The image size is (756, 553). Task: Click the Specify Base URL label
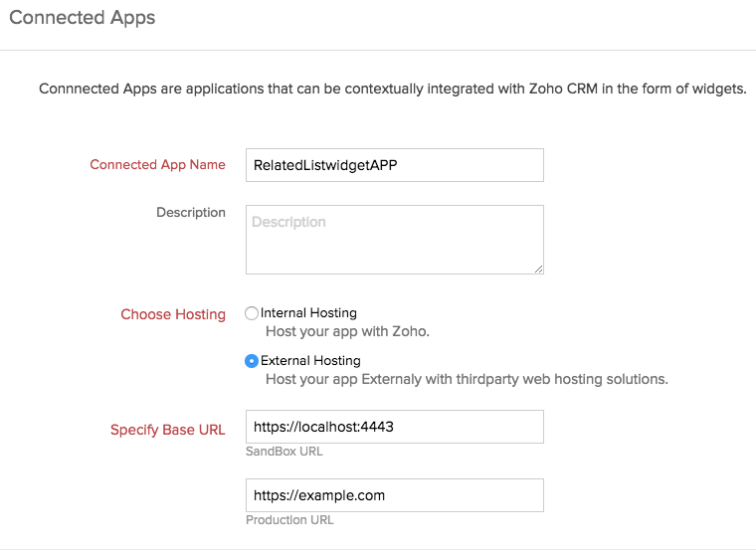(x=167, y=431)
